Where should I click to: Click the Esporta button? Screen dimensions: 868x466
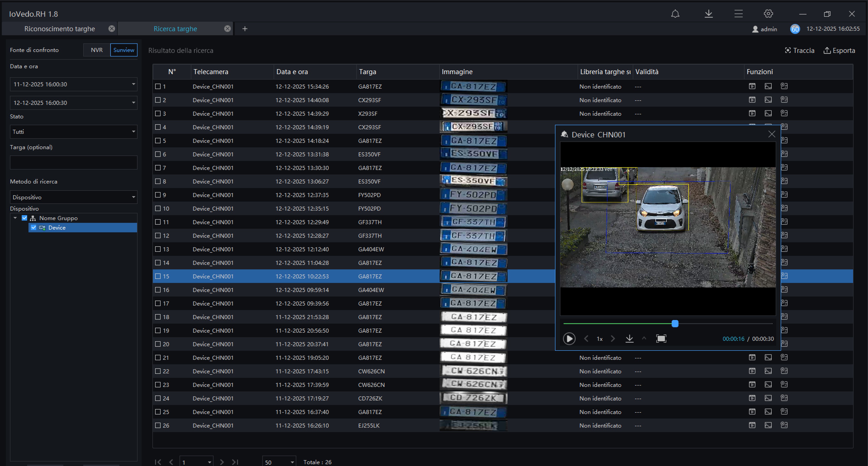pyautogui.click(x=839, y=50)
